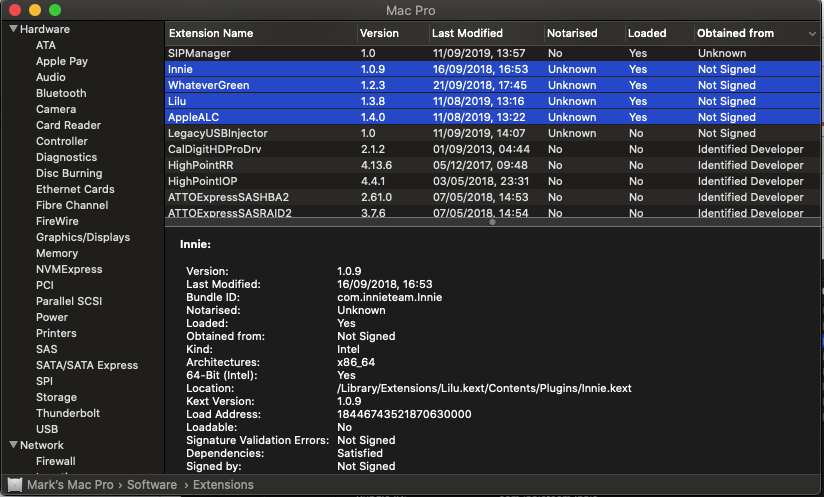Screen dimensions: 824x497
Task: Click the Hardware category label
Action: click(x=45, y=29)
